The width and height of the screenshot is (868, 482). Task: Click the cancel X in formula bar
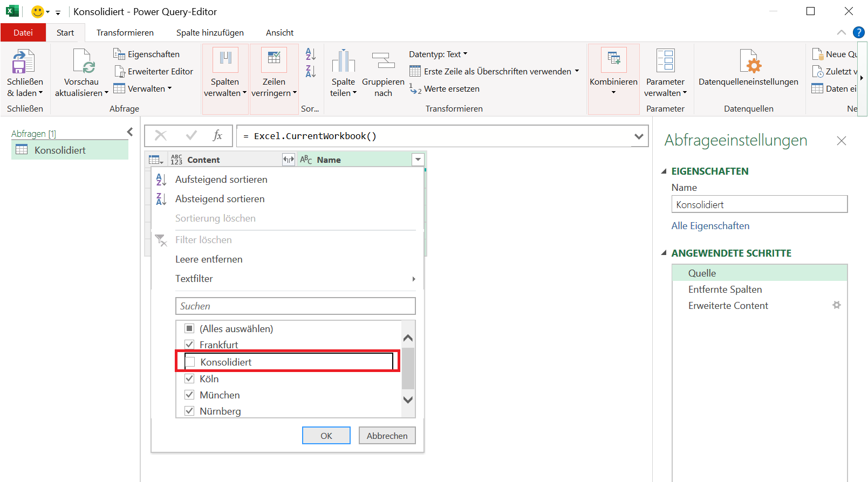[x=161, y=135]
